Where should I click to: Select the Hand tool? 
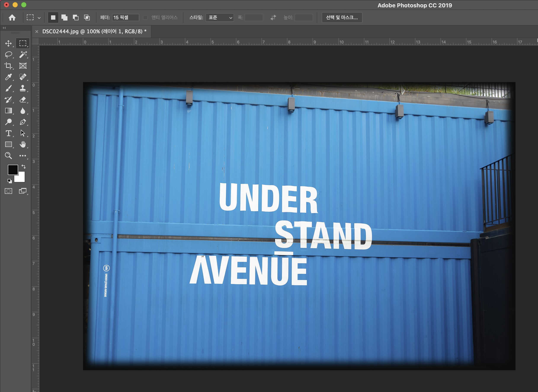(x=23, y=144)
